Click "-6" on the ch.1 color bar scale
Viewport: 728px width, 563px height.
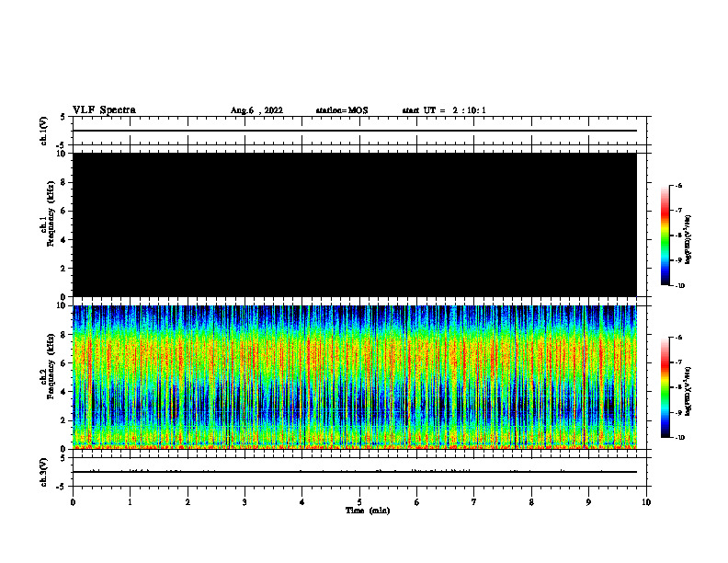pos(678,186)
